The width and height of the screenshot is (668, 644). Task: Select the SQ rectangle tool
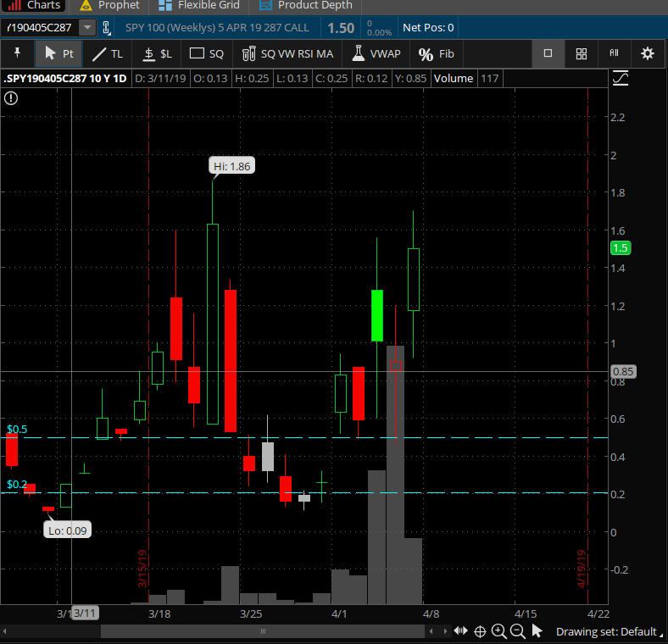[207, 53]
